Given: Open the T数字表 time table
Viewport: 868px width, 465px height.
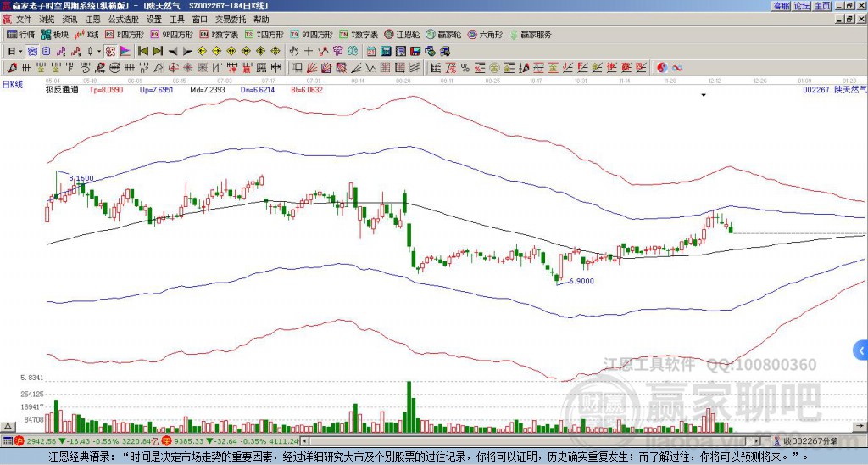Looking at the screenshot, I should 359,34.
